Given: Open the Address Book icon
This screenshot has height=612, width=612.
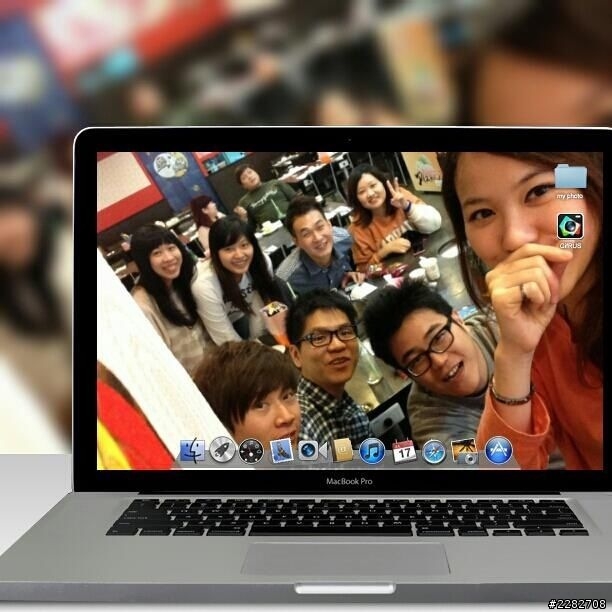Looking at the screenshot, I should point(342,450).
